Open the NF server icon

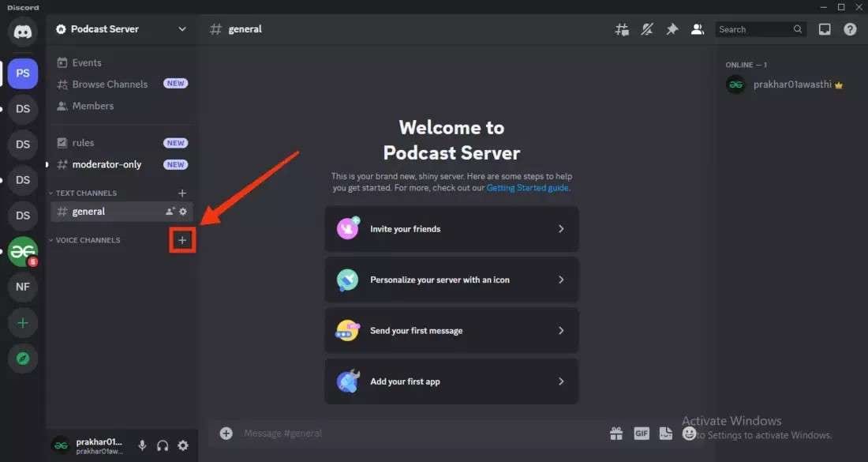[x=23, y=287]
